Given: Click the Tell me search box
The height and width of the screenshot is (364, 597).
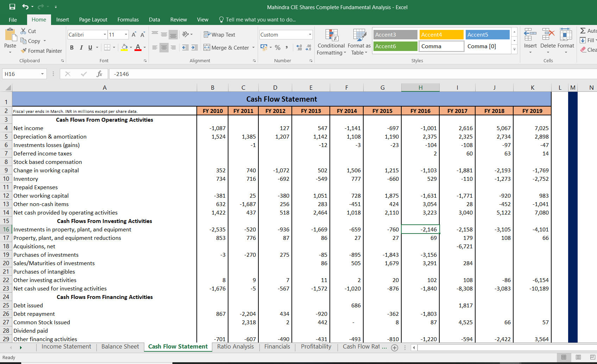Looking at the screenshot, I should (257, 20).
